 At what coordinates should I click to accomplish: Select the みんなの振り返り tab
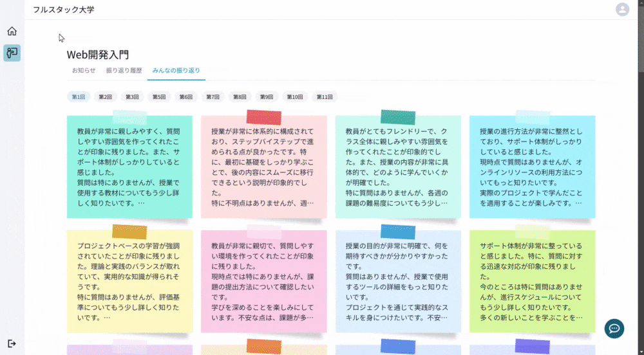[176, 71]
